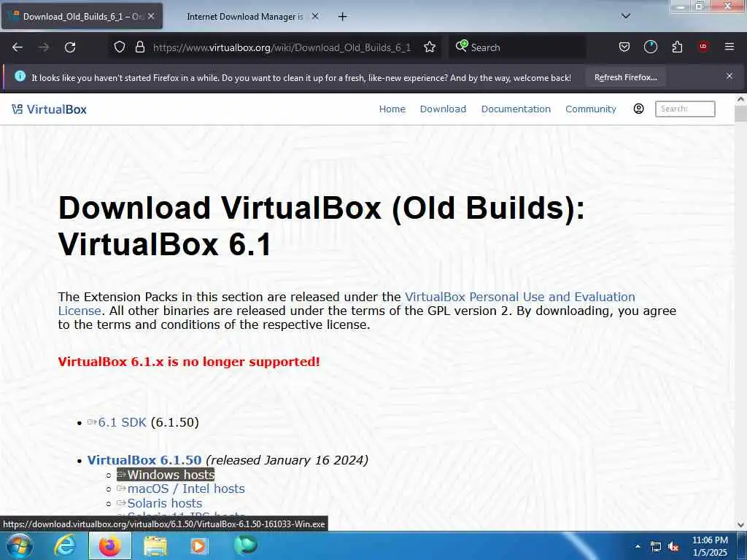Image resolution: width=747 pixels, height=560 pixels.
Task: Open Windows Explorer from the taskbar
Action: (155, 545)
